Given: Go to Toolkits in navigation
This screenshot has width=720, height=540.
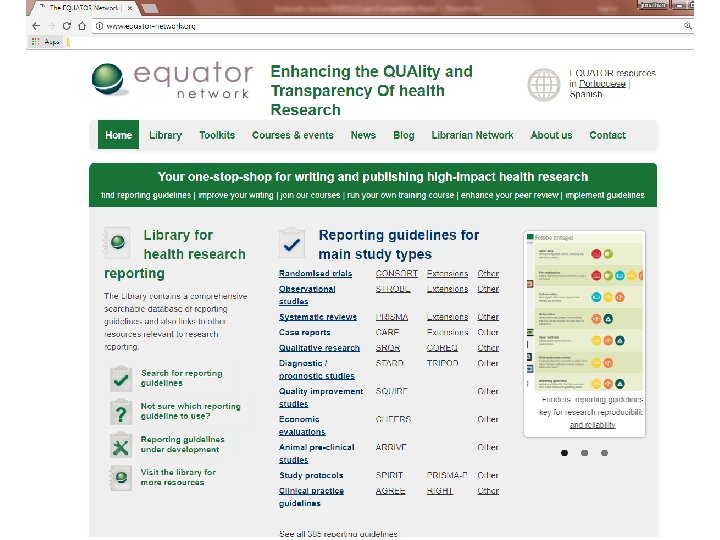Looking at the screenshot, I should point(217,135).
